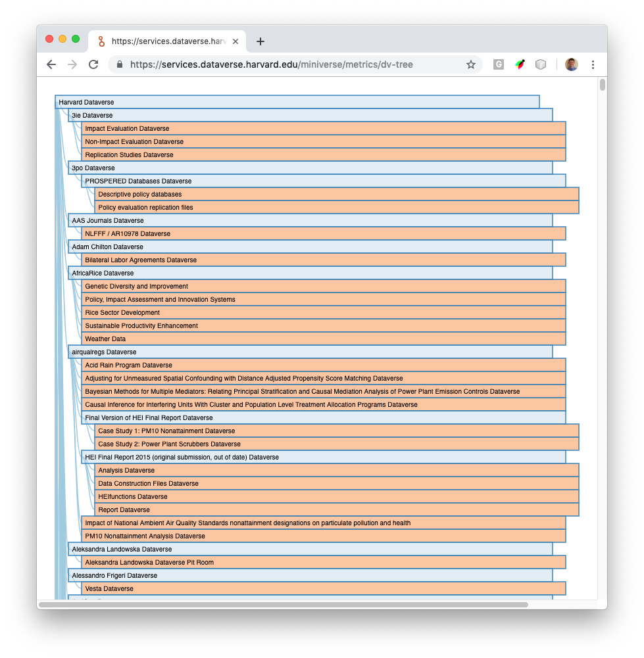Open the G extension icon
The image size is (644, 658).
[498, 64]
